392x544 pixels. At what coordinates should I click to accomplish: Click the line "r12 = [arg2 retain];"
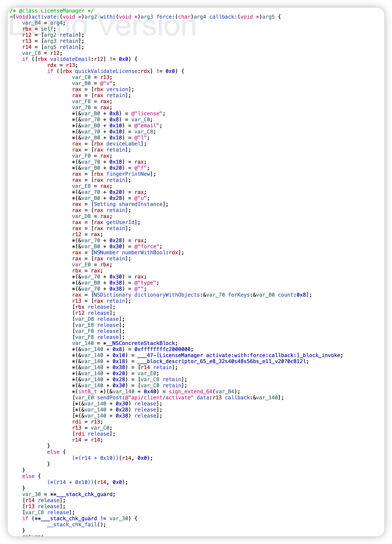(53, 35)
